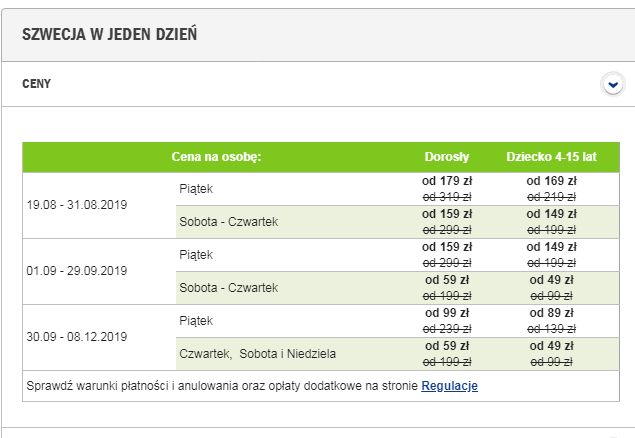Viewport: 635px width, 438px height.
Task: Click the payment conditions note text
Action: [222, 386]
